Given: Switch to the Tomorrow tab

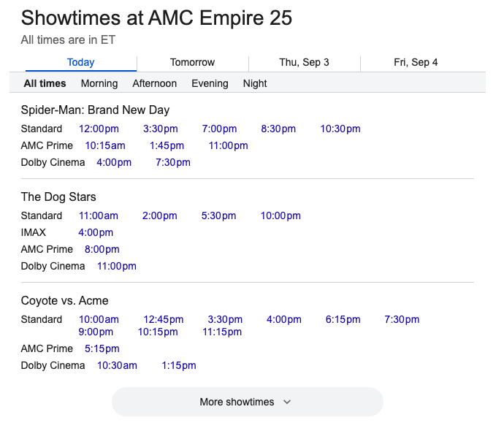Looking at the screenshot, I should click(192, 62).
